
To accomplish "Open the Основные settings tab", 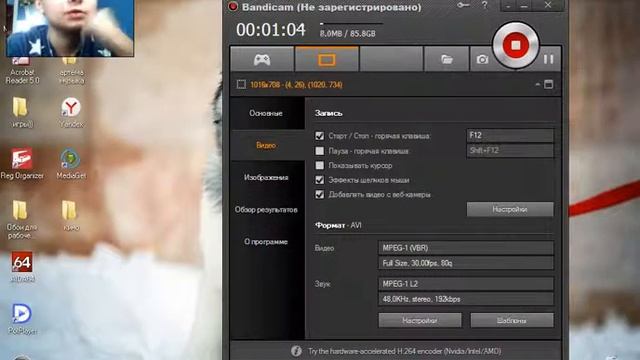I will pyautogui.click(x=267, y=113).
